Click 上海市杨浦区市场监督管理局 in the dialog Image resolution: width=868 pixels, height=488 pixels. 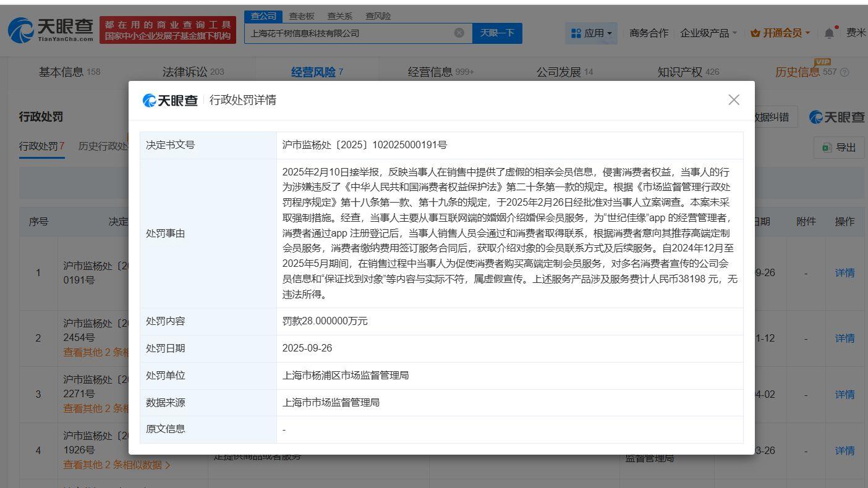tap(346, 376)
